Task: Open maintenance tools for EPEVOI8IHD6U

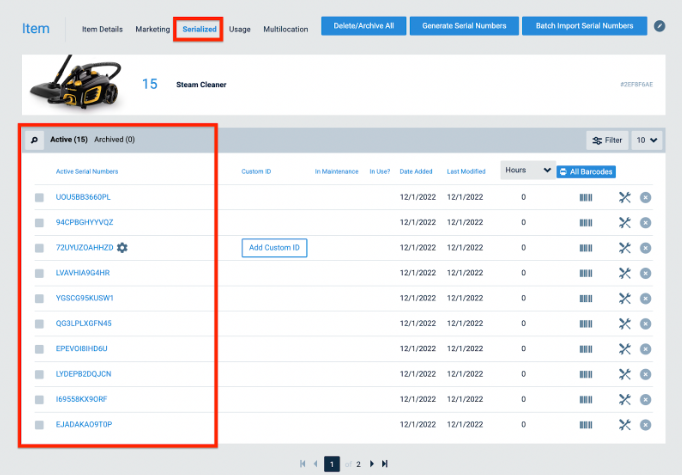Action: pyautogui.click(x=625, y=349)
